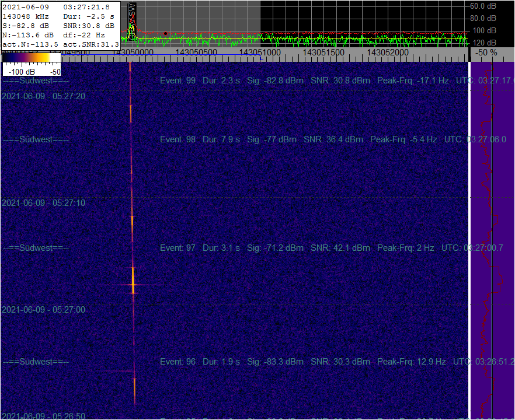Click the SNR: 36.4 dBm value for Event 98

pos(333,139)
